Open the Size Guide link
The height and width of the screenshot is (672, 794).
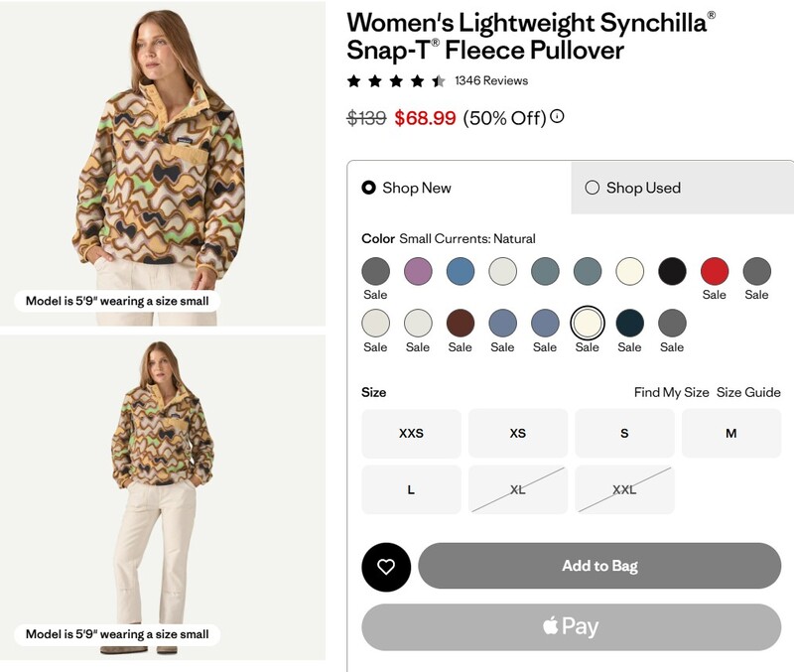[748, 392]
